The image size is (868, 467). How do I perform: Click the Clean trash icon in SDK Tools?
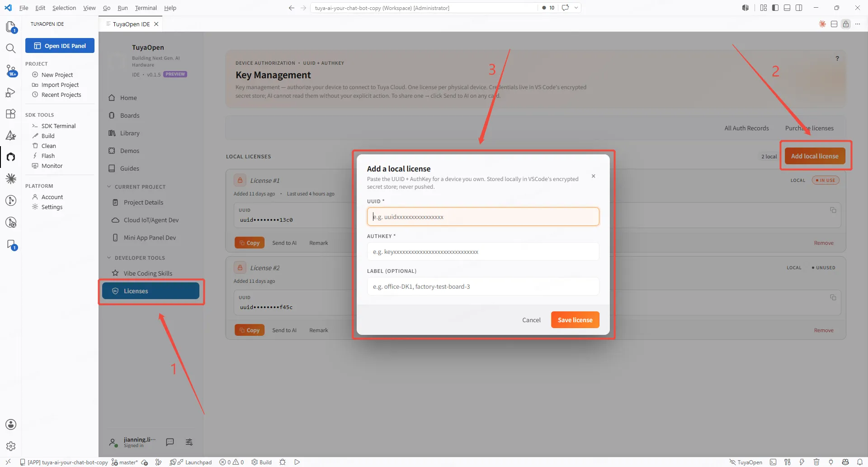pyautogui.click(x=35, y=146)
